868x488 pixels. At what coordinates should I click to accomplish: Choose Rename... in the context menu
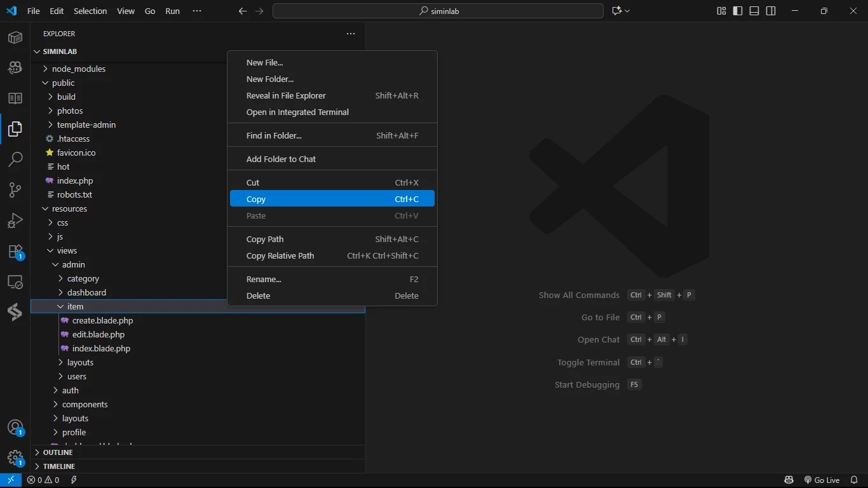[264, 279]
